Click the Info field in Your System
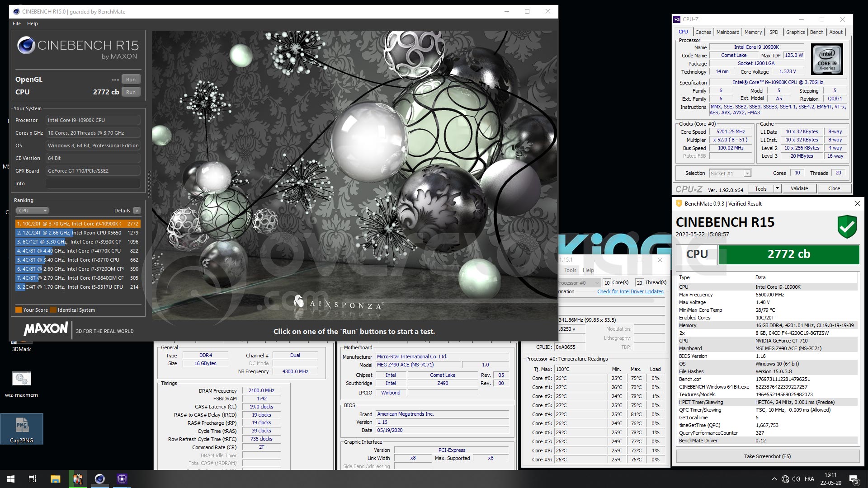The width and height of the screenshot is (868, 488). pyautogui.click(x=93, y=183)
